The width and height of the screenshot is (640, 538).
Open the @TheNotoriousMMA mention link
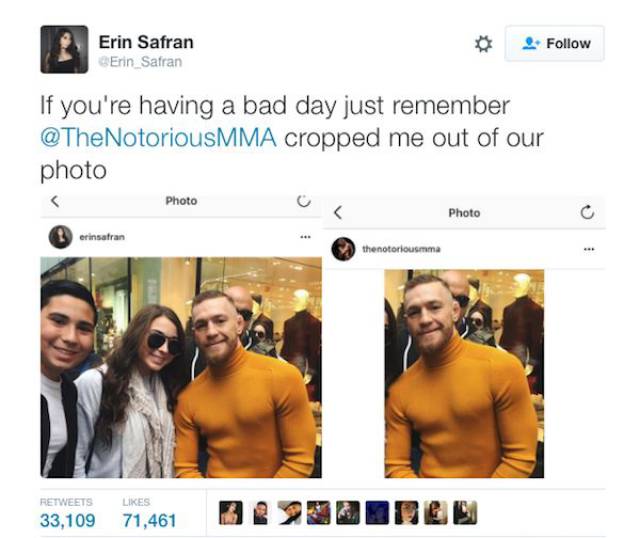[158, 138]
